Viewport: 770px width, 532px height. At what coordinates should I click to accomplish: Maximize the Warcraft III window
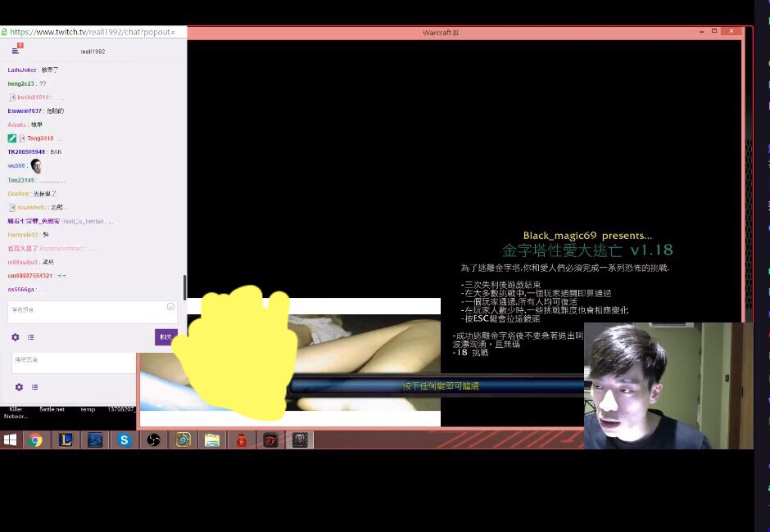point(714,31)
